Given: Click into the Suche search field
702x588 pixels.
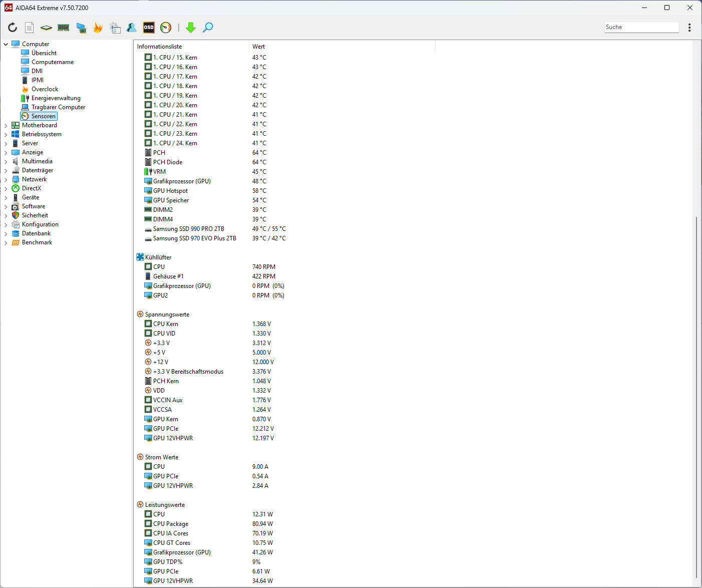Looking at the screenshot, I should coord(641,27).
